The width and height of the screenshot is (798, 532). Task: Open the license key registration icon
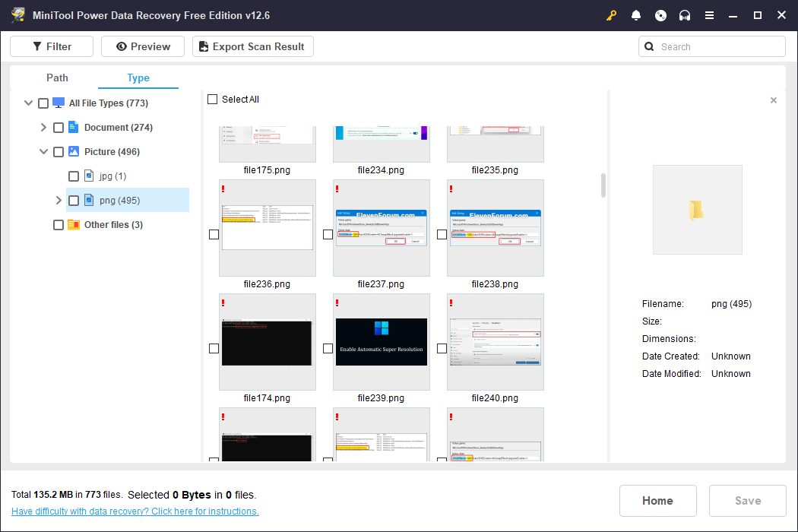[611, 15]
